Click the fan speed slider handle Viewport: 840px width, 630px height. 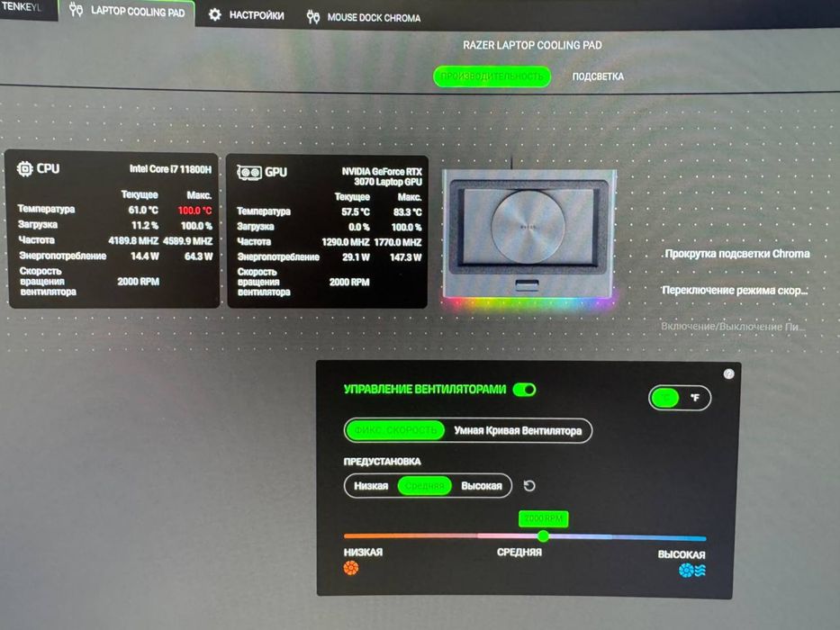point(543,535)
